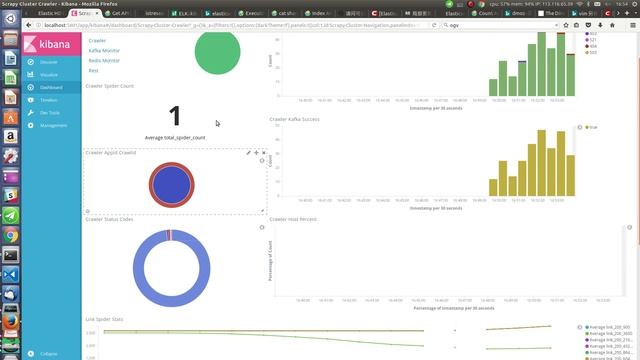
Task: Switch to the dmoz browser tab
Action: pyautogui.click(x=518, y=13)
